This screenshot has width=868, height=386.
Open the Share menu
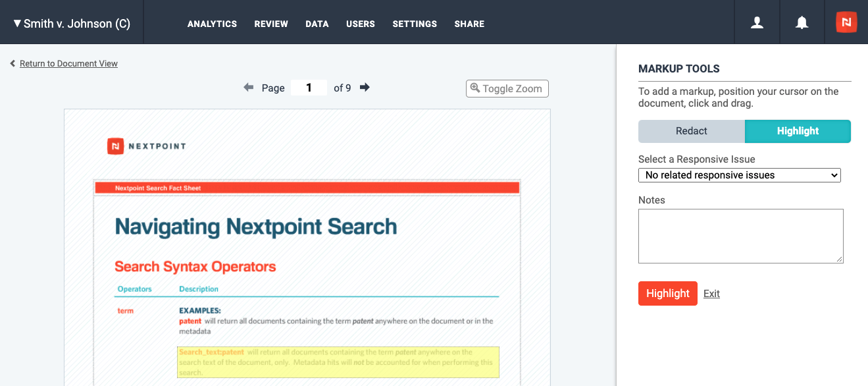pos(469,24)
